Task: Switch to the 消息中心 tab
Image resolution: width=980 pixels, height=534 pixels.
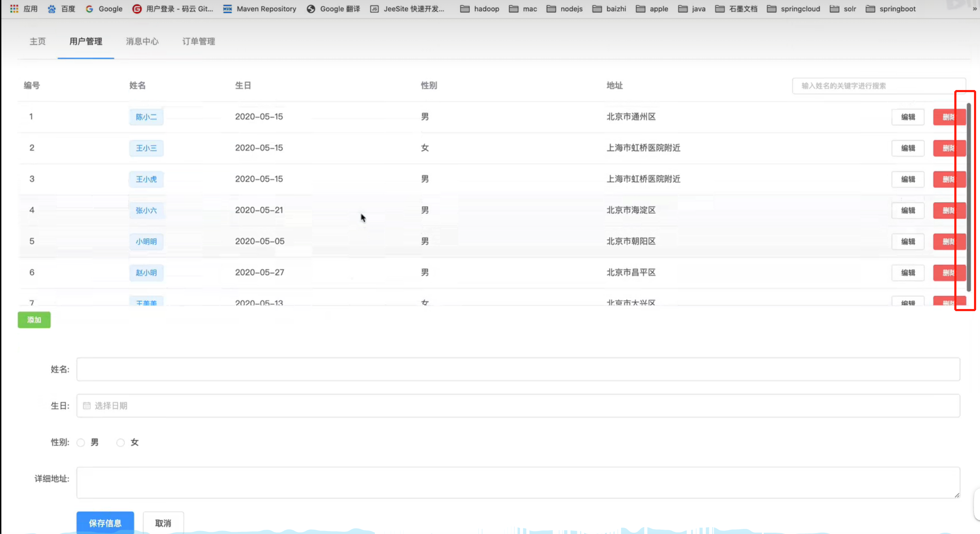Action: [142, 41]
